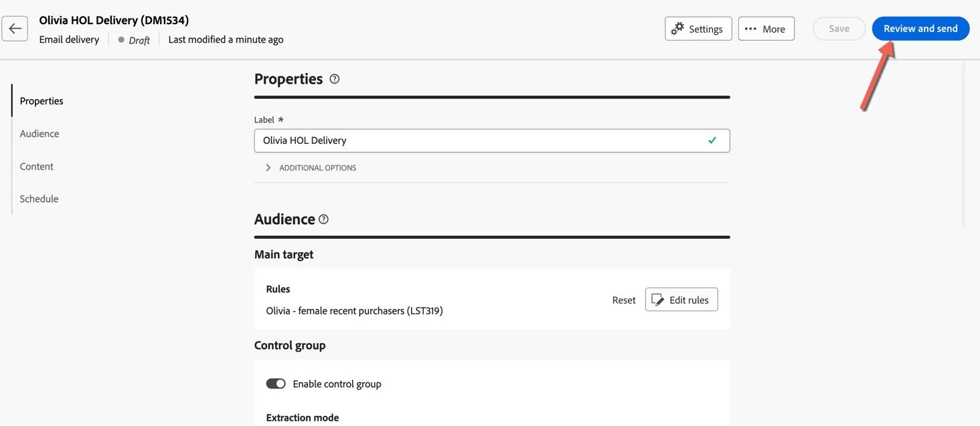This screenshot has height=426, width=980.
Task: Click the Save button
Action: [839, 29]
